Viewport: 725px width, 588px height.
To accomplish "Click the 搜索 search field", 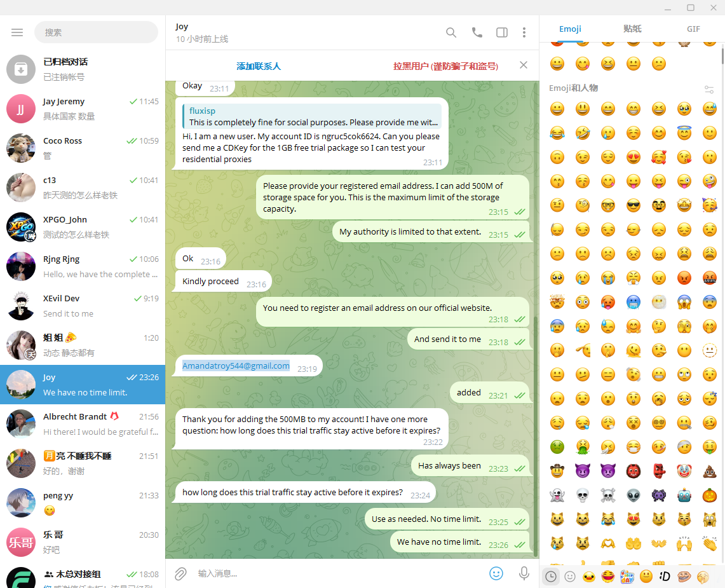I will point(96,32).
